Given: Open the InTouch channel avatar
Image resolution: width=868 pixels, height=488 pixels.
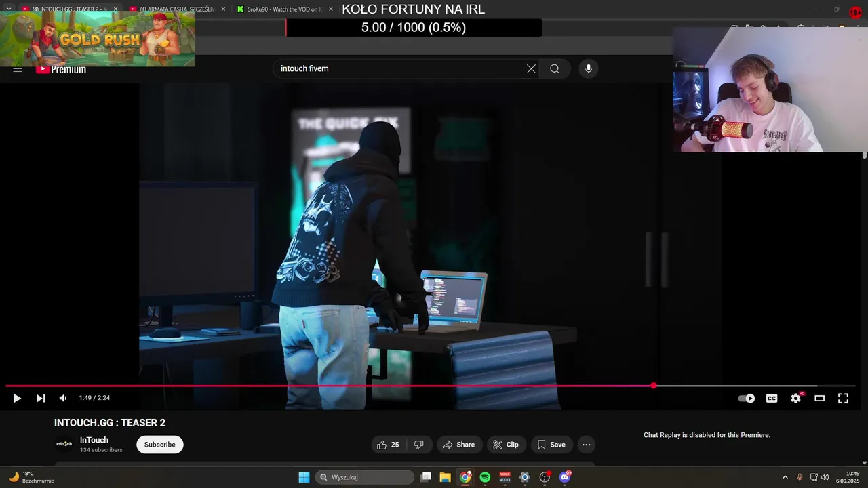Looking at the screenshot, I should point(64,444).
